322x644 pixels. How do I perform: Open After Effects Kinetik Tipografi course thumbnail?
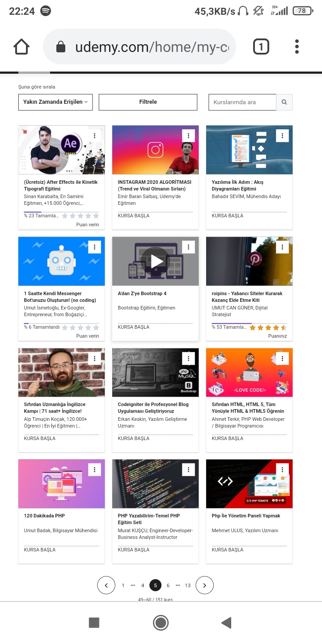pyautogui.click(x=62, y=150)
